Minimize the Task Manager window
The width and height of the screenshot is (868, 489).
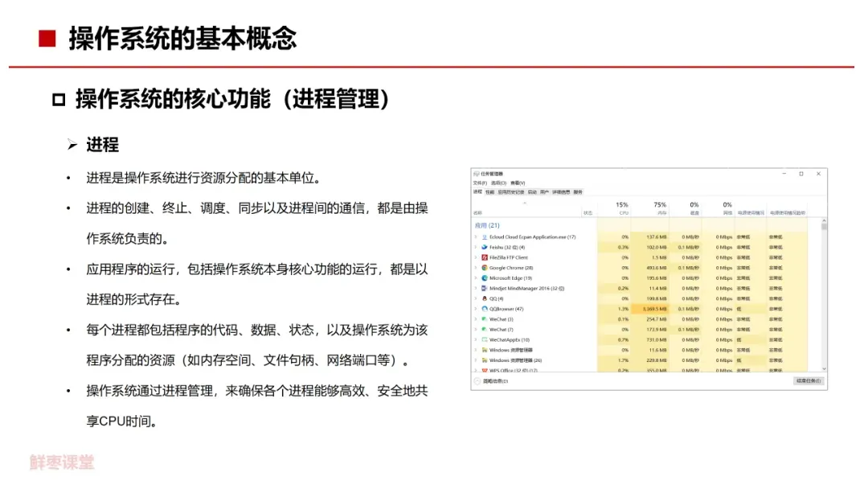pyautogui.click(x=784, y=174)
